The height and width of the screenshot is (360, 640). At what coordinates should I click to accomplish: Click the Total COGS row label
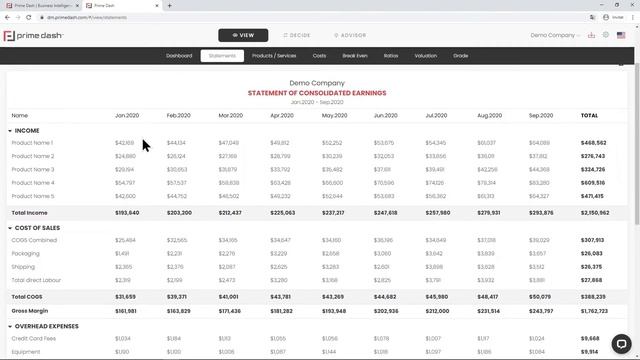click(x=27, y=297)
